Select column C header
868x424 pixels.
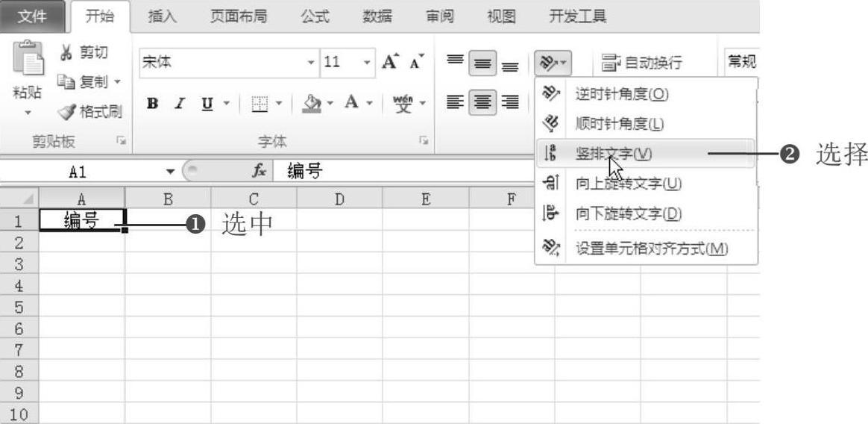coord(254,199)
